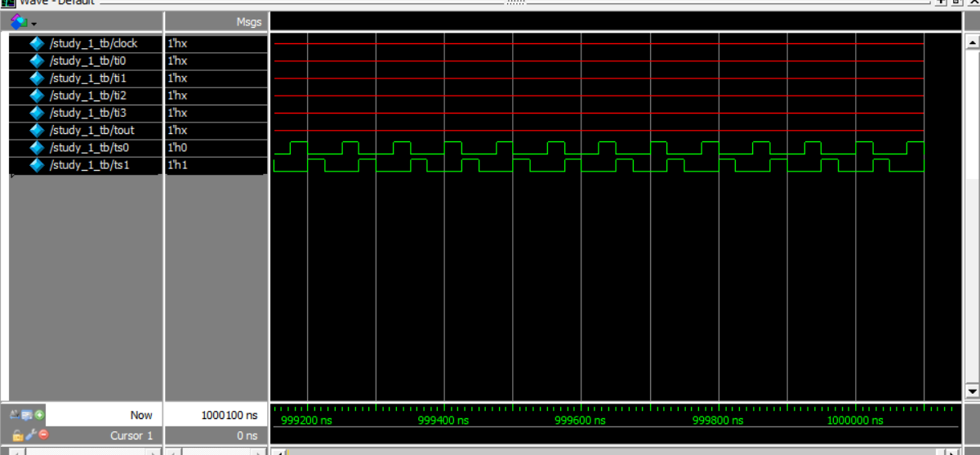Click the toggle leaf names icon
Screen dimensions: 980x455
(x=16, y=415)
